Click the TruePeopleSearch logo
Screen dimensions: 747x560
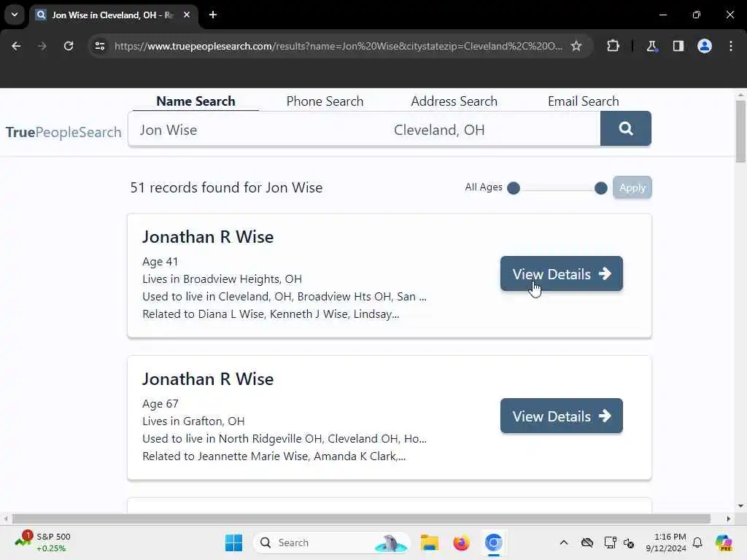(x=63, y=132)
